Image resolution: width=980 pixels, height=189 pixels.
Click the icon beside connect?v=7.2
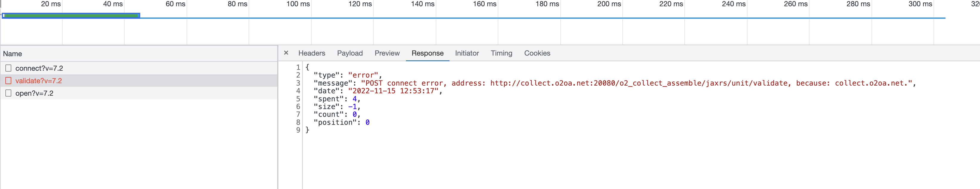tap(8, 68)
